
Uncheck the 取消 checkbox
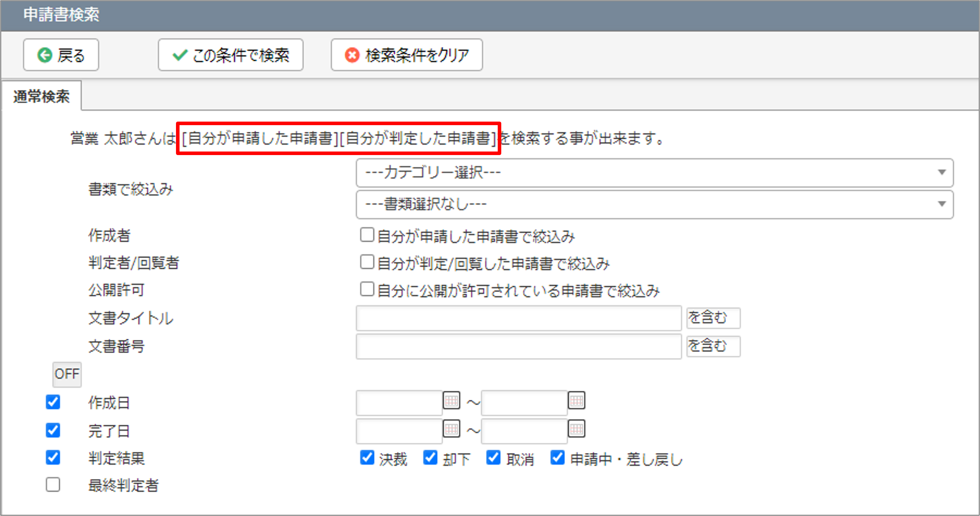click(x=494, y=457)
